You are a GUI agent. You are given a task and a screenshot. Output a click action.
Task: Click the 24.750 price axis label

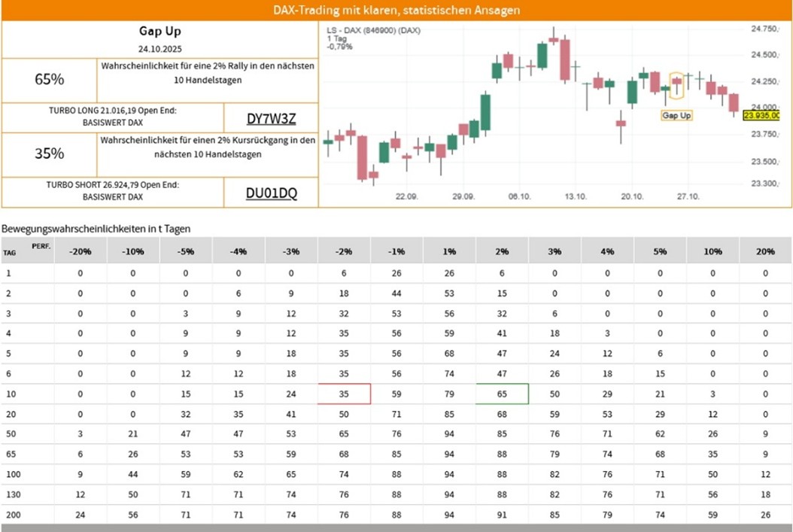764,29
